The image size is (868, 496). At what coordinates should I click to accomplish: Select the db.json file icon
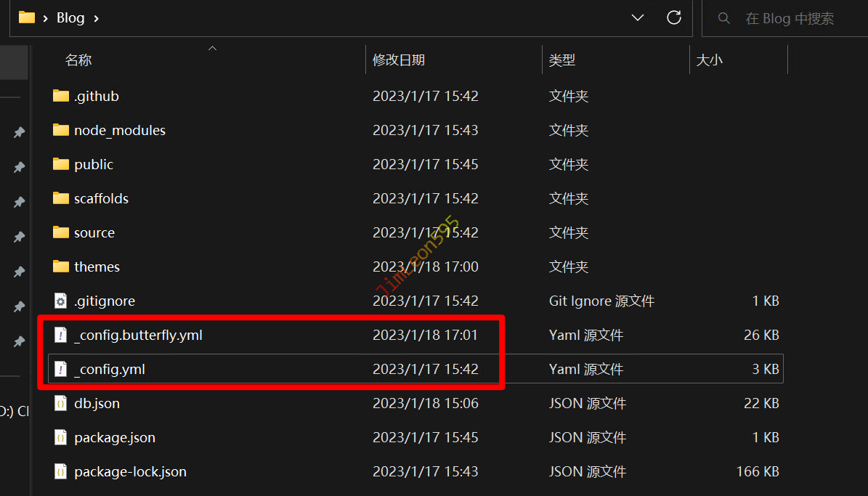tap(61, 403)
